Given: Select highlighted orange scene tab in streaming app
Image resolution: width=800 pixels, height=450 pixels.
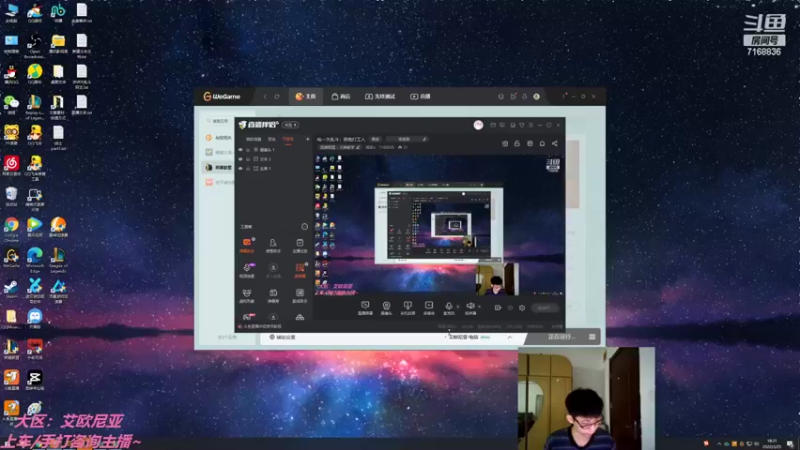Looking at the screenshot, I should 288,139.
